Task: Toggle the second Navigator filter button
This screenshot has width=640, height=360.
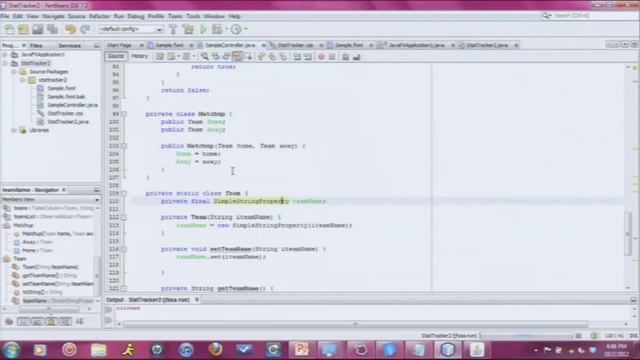Action: point(37,322)
